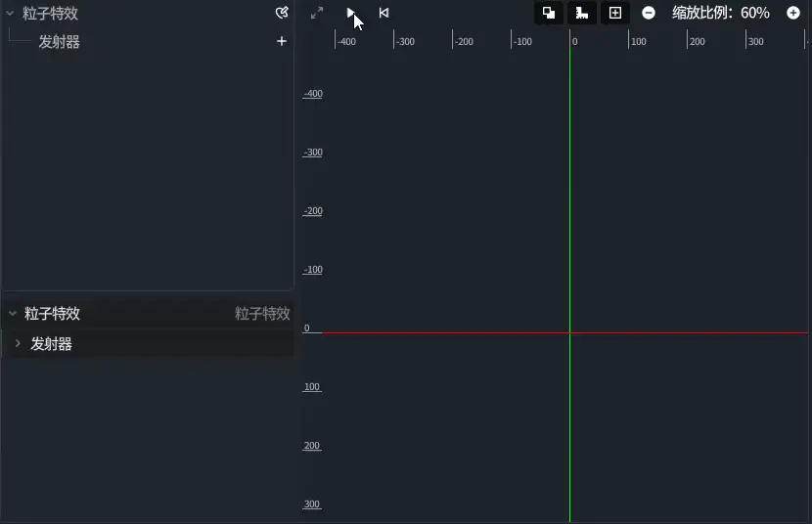Decrease zoom with the minus button
The image size is (812, 524).
pyautogui.click(x=649, y=13)
